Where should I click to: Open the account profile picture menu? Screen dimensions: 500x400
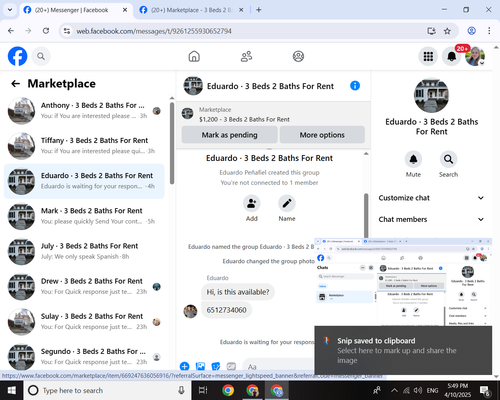pyautogui.click(x=475, y=56)
